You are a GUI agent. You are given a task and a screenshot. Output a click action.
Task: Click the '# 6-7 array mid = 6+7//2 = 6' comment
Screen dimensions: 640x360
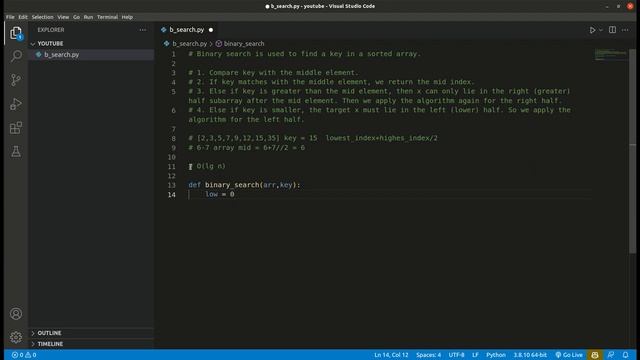(247, 148)
